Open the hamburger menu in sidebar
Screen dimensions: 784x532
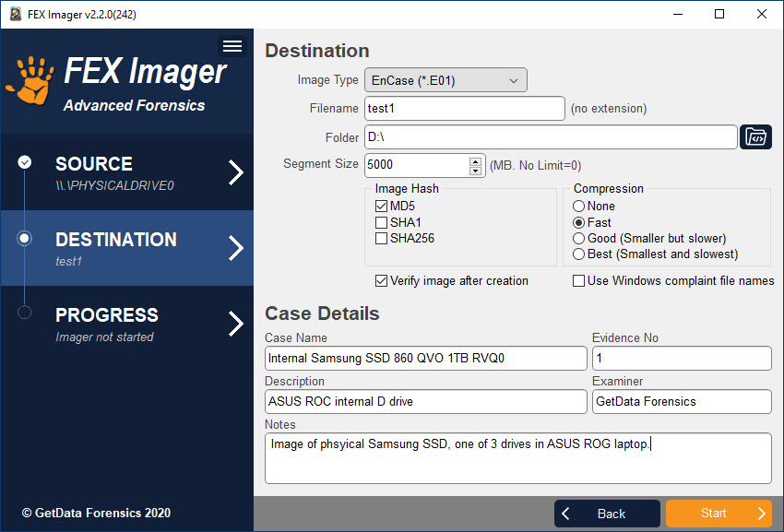pyautogui.click(x=232, y=46)
